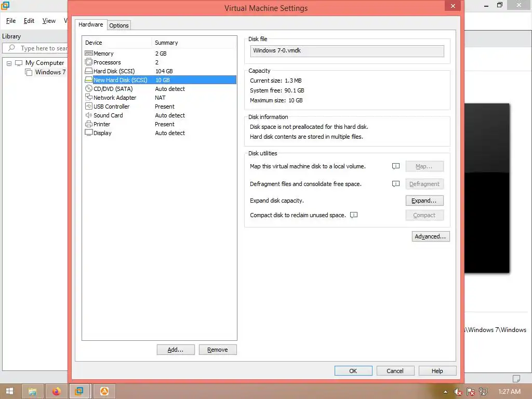The image size is (532, 399).
Task: Click the Add... hardware button
Action: (176, 350)
